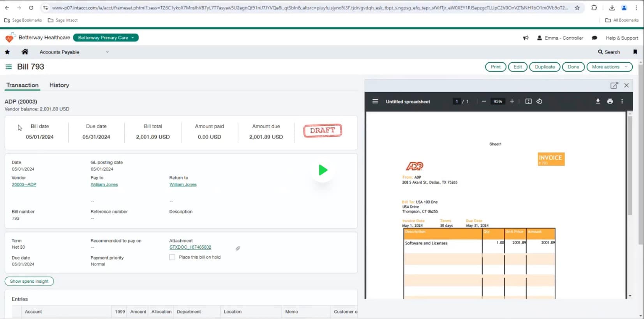Open the bill list menu icon beside Bill 793
This screenshot has width=644, height=319.
[x=9, y=67]
